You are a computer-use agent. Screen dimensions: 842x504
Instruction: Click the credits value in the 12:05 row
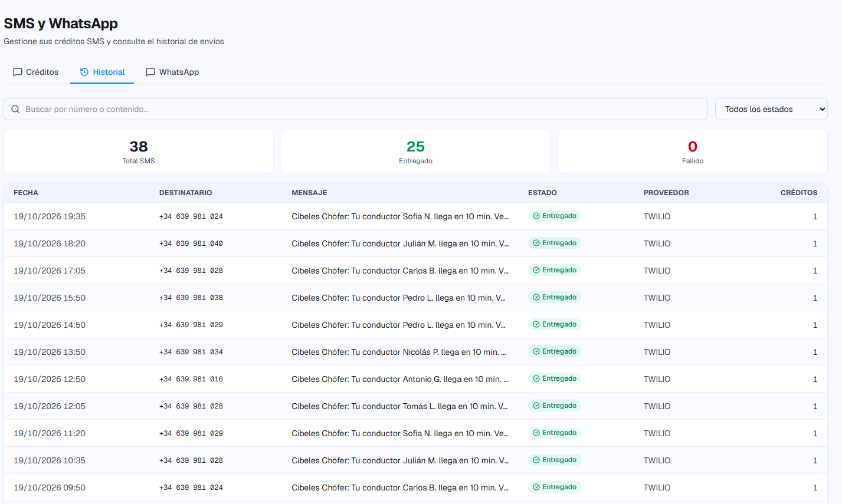(x=815, y=406)
